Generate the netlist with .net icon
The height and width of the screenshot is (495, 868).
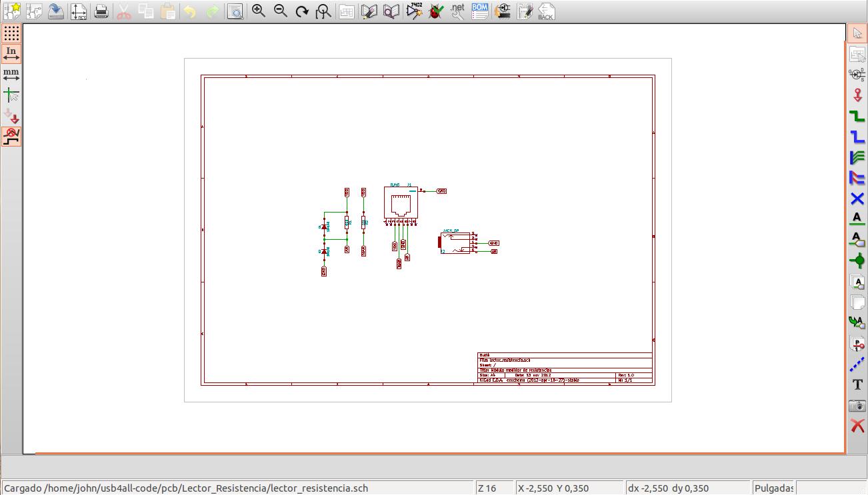(457, 11)
